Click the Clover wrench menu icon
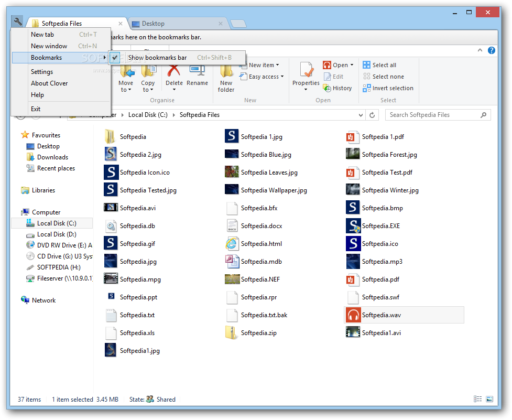Screen dimensions: 512x420 coord(18,22)
